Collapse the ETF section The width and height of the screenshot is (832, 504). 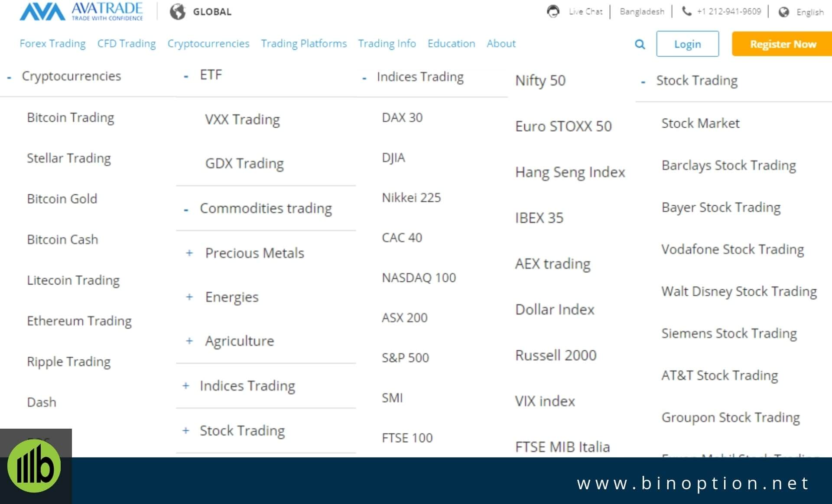point(186,77)
